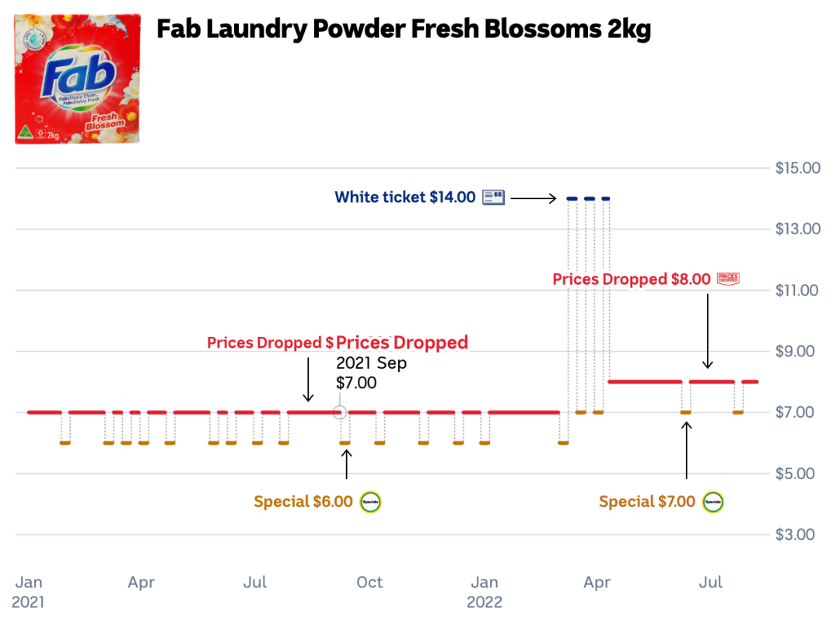The width and height of the screenshot is (840, 634).
Task: Click the $15.00 y-axis label
Action: [x=797, y=168]
